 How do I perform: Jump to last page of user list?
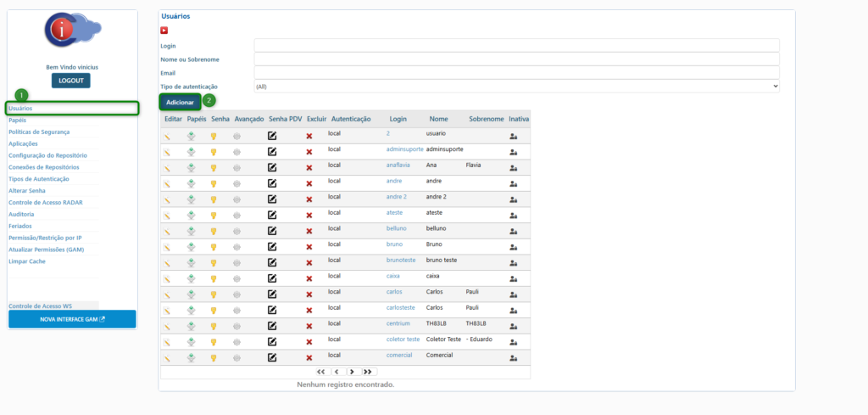click(x=368, y=372)
